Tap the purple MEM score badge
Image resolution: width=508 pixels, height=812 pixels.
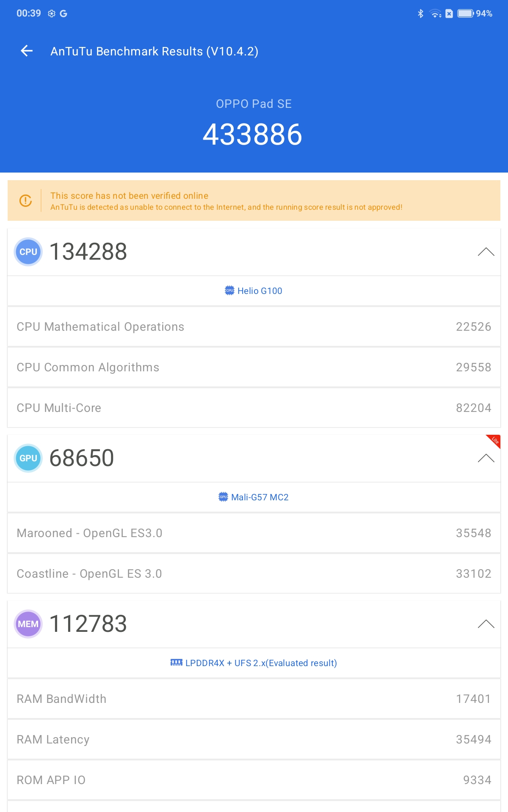28,624
